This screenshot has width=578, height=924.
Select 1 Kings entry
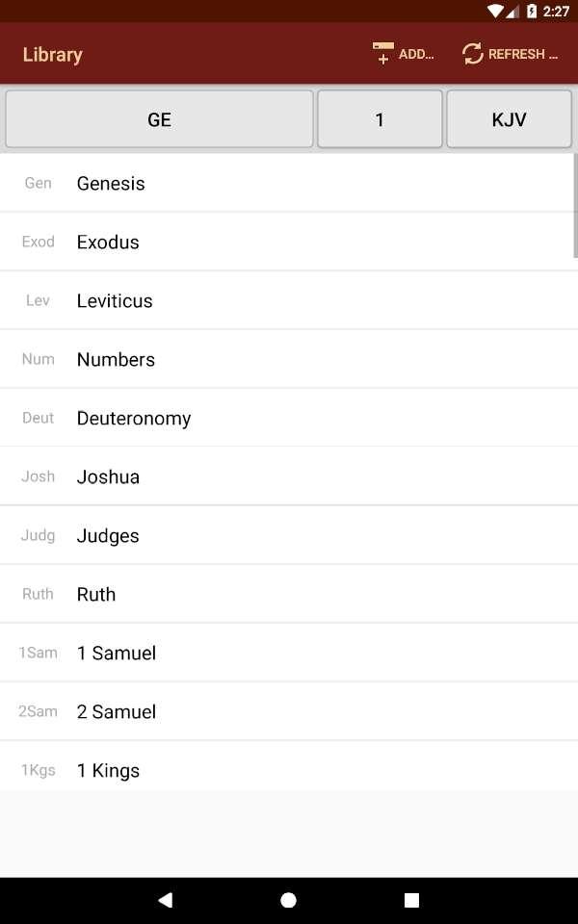108,770
